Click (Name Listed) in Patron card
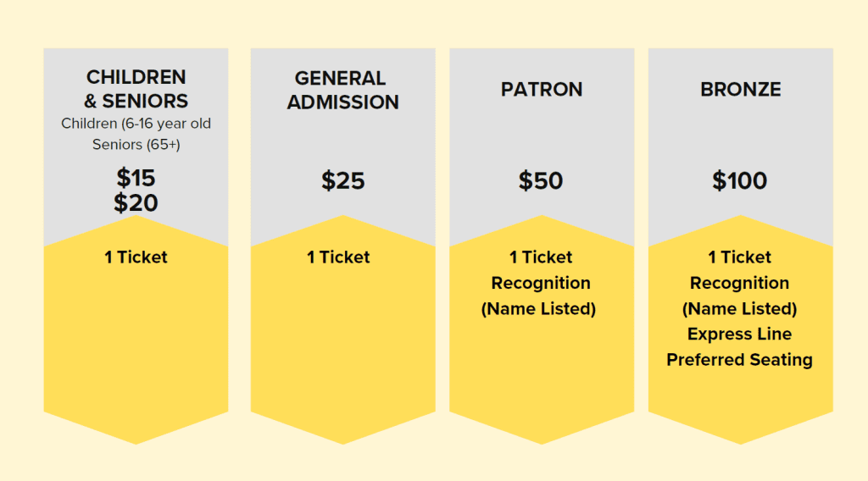The width and height of the screenshot is (868, 481). point(539,309)
